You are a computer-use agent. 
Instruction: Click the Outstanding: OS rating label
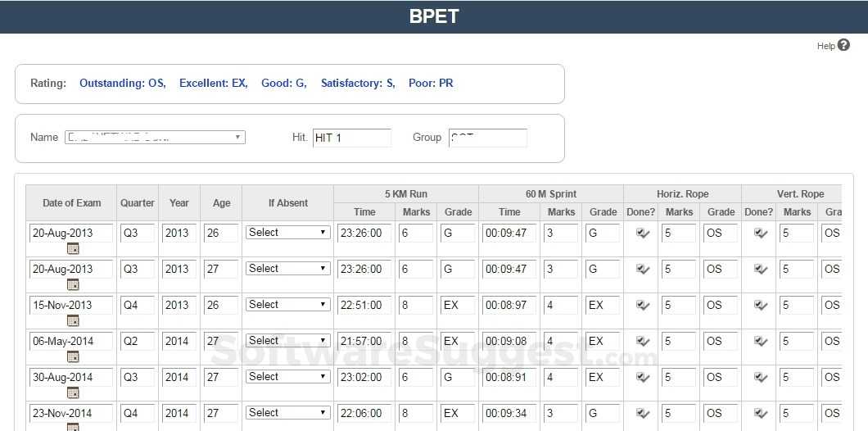(123, 84)
